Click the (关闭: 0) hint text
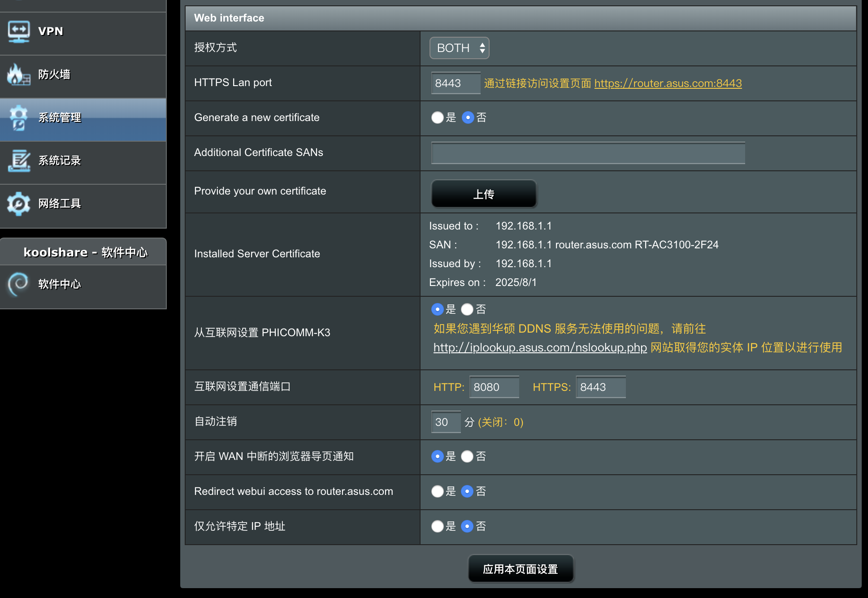Screen dimensions: 868x598 pyautogui.click(x=501, y=422)
